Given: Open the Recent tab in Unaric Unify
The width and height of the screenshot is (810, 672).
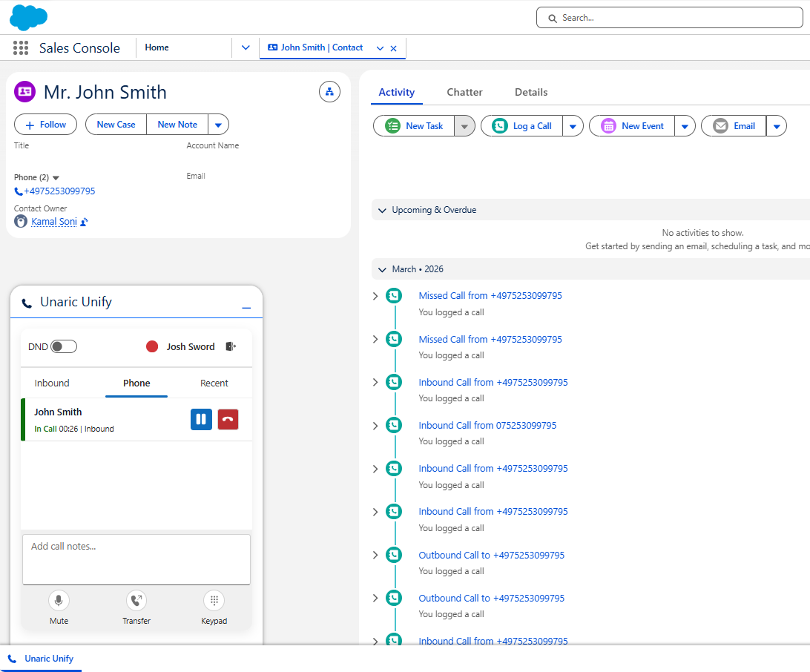Looking at the screenshot, I should tap(214, 383).
